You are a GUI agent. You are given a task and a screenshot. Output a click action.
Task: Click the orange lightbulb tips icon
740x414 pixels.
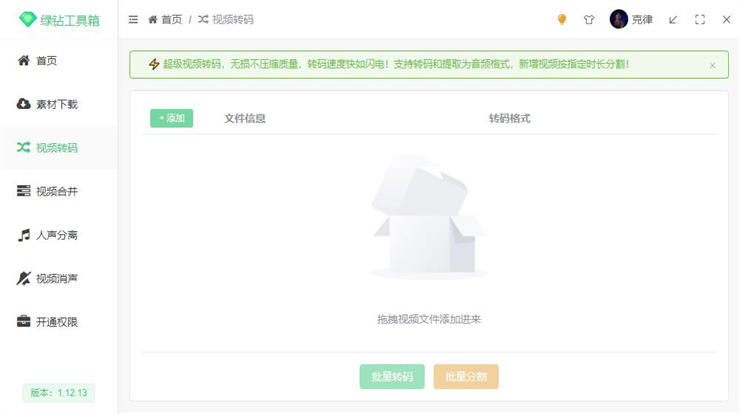(x=562, y=19)
